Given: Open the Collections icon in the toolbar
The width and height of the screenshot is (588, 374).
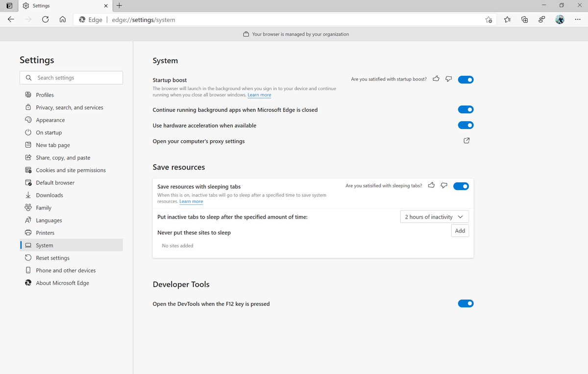Looking at the screenshot, I should coord(525,20).
